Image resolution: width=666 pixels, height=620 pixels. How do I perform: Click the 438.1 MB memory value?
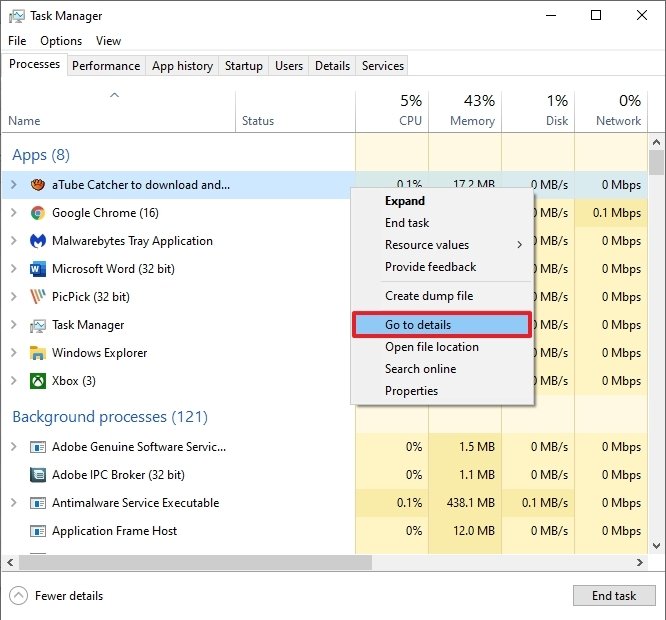click(471, 503)
